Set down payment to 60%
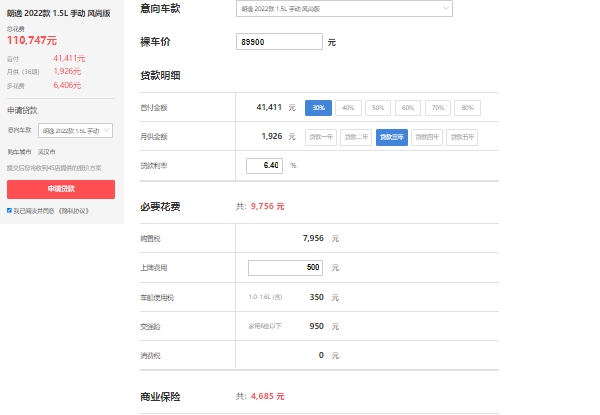 point(408,107)
